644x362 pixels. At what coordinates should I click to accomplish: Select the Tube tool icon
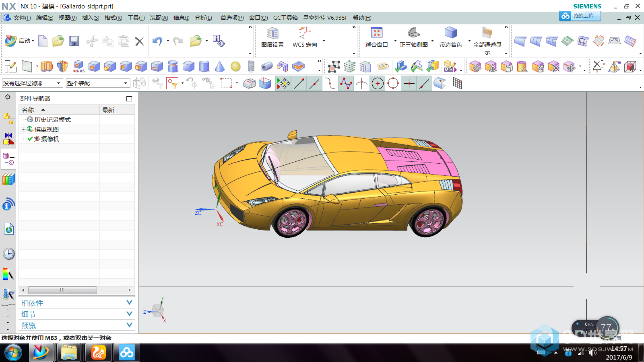tap(266, 66)
